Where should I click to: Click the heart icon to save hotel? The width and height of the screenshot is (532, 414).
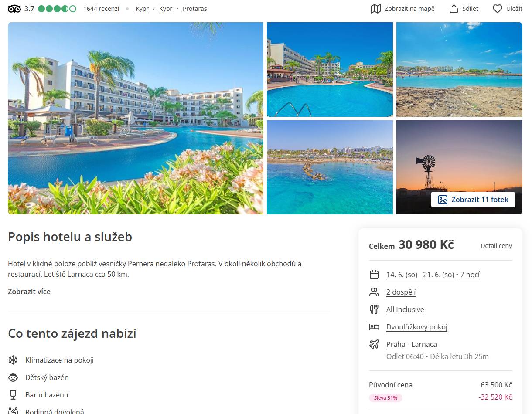498,9
